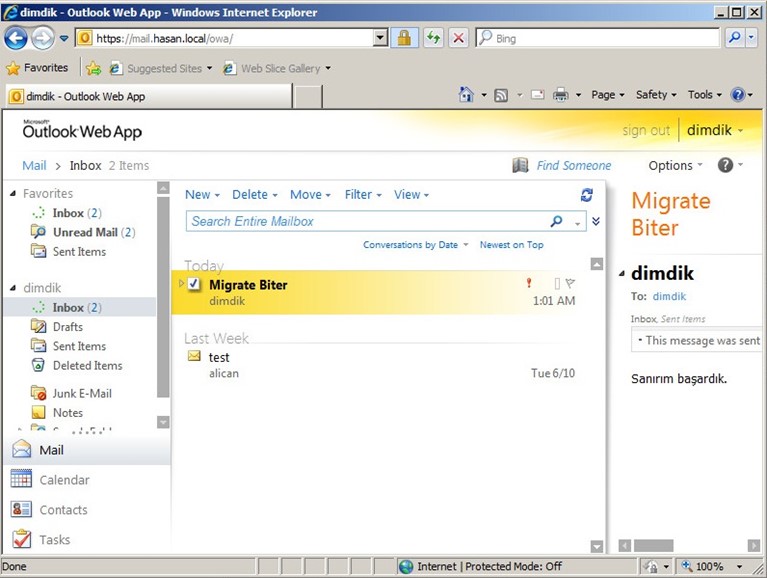Image resolution: width=767 pixels, height=578 pixels.
Task: Check for new messages refresh icon
Action: (x=587, y=195)
